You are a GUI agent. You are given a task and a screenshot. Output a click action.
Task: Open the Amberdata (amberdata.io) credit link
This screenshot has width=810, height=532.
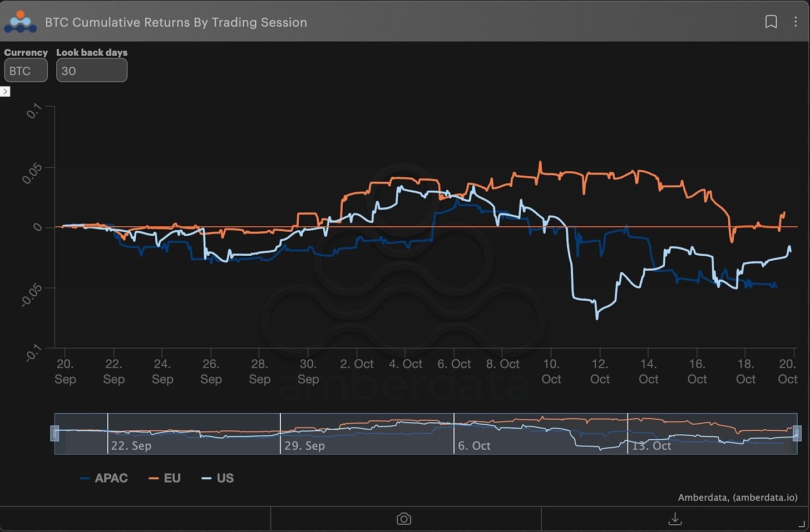pos(737,498)
